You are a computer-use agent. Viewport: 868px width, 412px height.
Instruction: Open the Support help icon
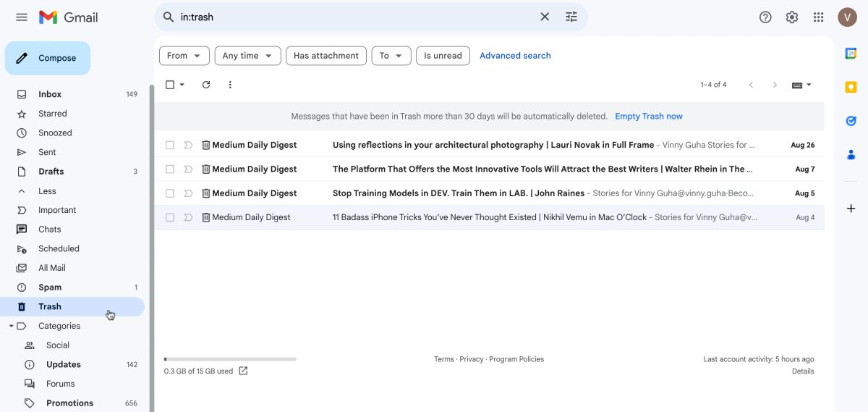click(x=765, y=17)
